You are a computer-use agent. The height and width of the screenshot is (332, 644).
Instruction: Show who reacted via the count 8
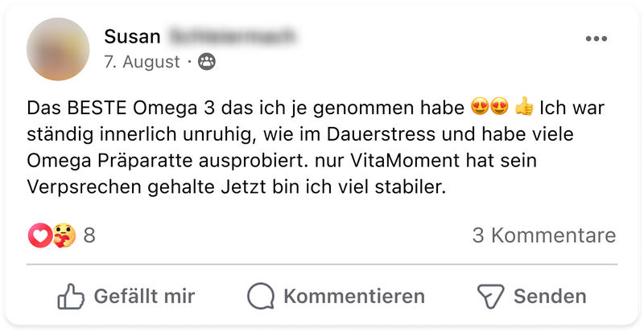point(89,236)
